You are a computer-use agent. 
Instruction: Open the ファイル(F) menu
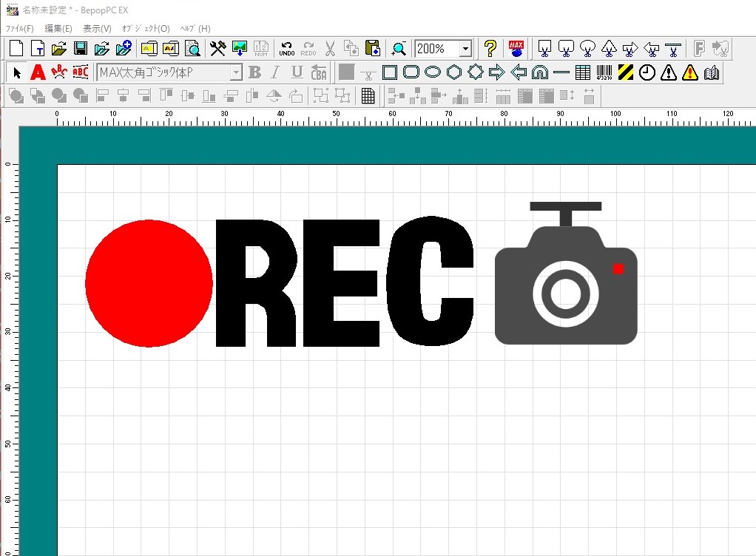[20, 28]
